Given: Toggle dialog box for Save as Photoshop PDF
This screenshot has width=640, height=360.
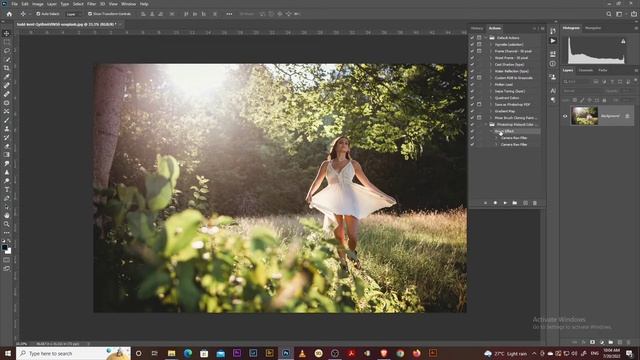Looking at the screenshot, I should [479, 104].
